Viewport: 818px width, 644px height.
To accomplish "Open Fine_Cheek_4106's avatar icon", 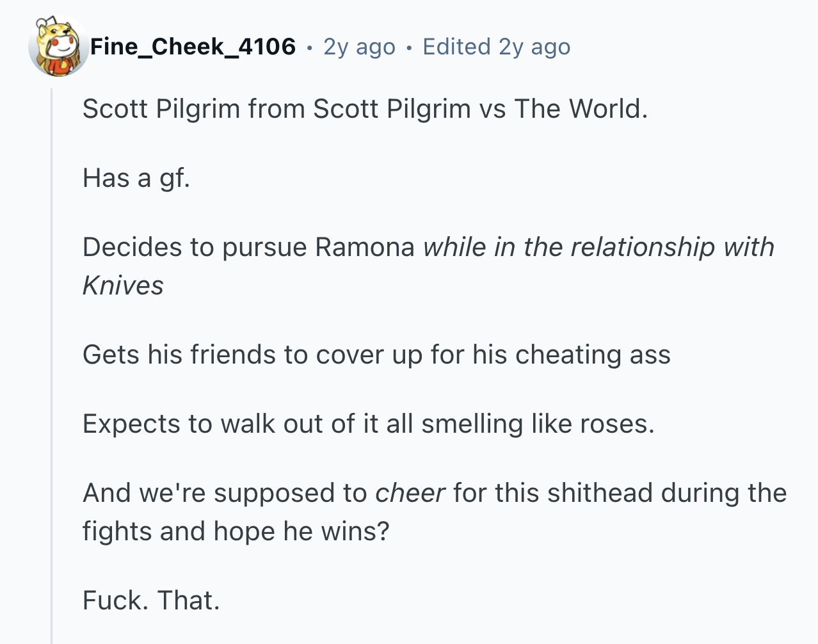I will pos(58,47).
